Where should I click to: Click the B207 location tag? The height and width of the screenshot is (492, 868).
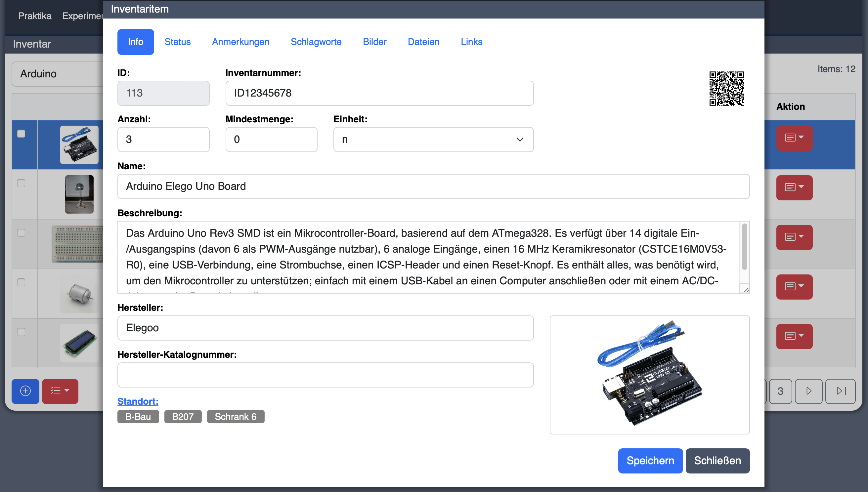(183, 417)
